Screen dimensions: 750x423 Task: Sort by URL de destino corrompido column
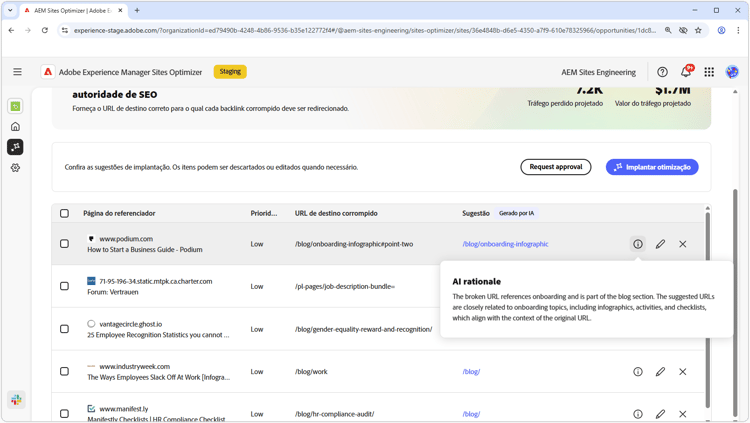click(x=336, y=213)
